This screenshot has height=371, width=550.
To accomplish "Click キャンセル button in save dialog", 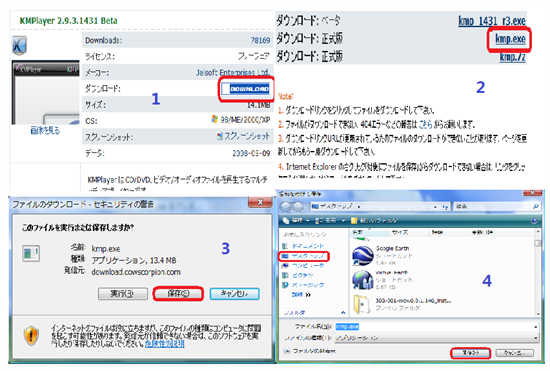I will [x=514, y=352].
